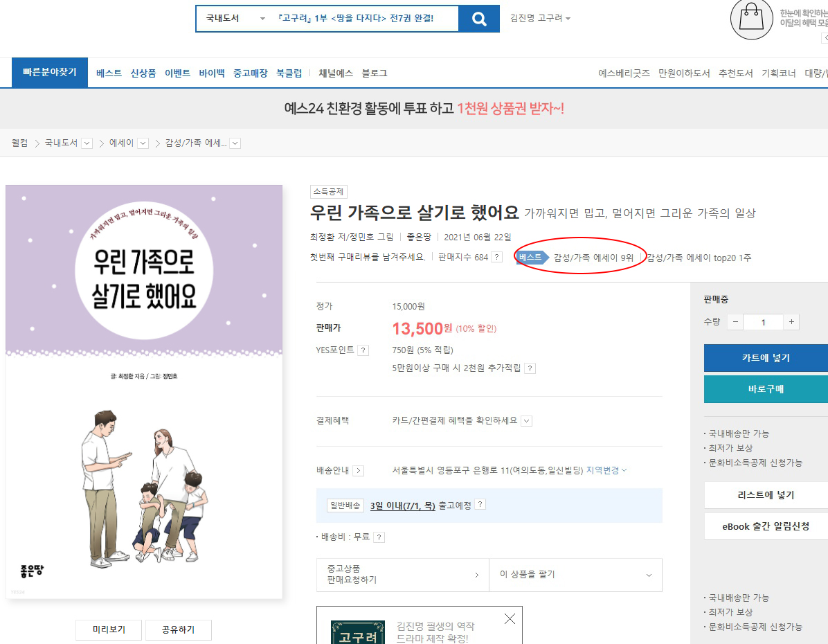Open the 배송안내 arrow icon
Screen dimensions: 828x644
[358, 471]
